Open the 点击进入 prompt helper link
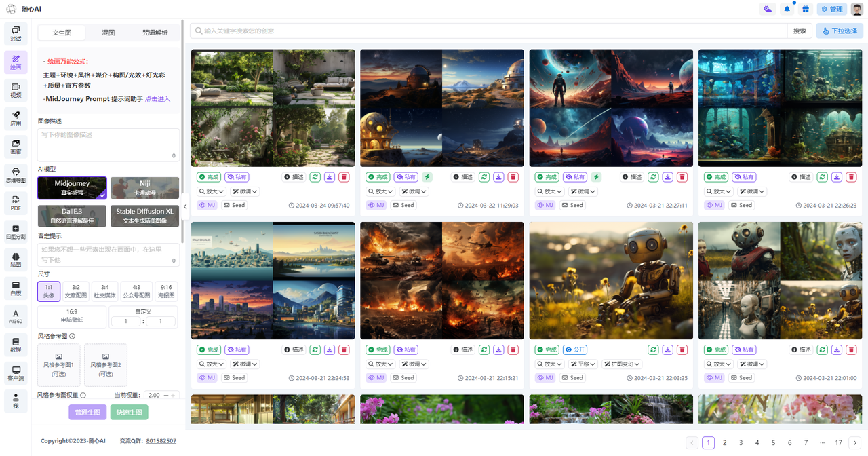The height and width of the screenshot is (456, 868). point(157,99)
